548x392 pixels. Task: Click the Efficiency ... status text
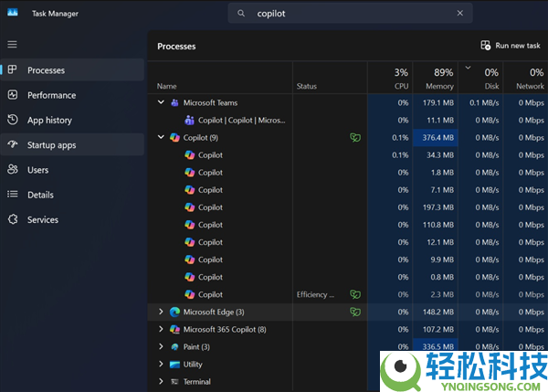tap(315, 295)
